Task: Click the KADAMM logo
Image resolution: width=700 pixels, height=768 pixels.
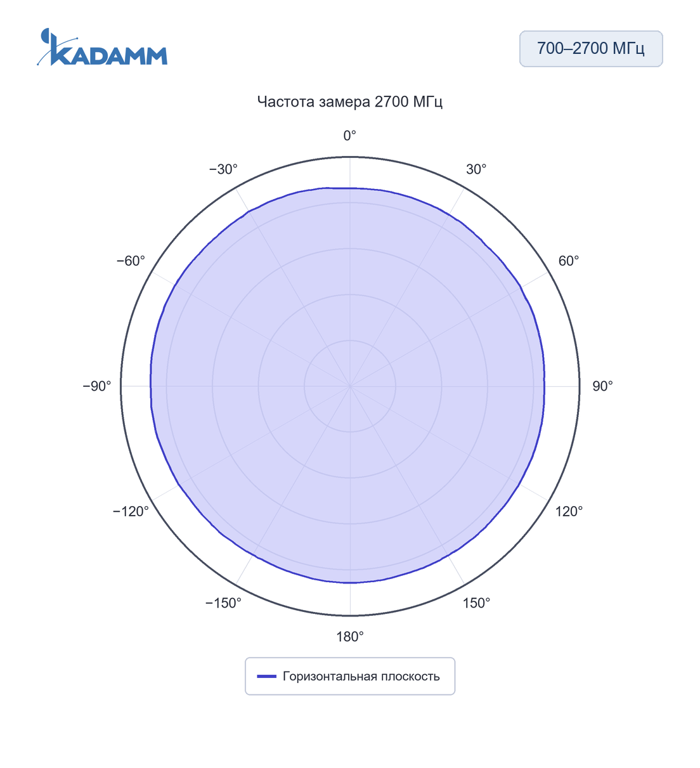Action: (102, 47)
